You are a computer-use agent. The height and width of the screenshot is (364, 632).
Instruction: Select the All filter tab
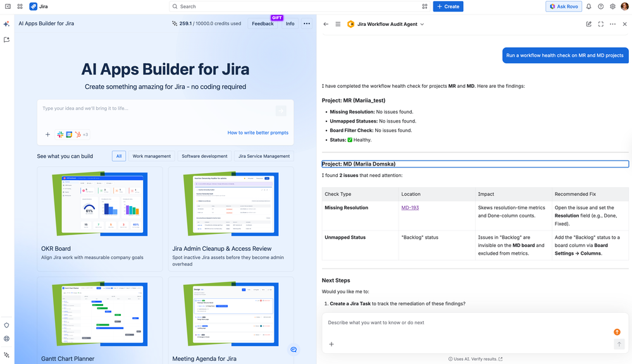click(119, 156)
